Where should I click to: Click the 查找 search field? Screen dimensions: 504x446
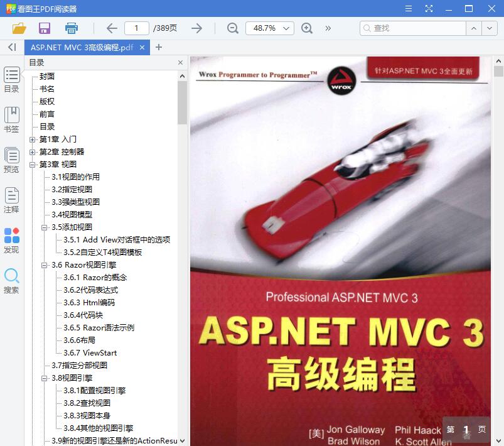click(x=413, y=28)
